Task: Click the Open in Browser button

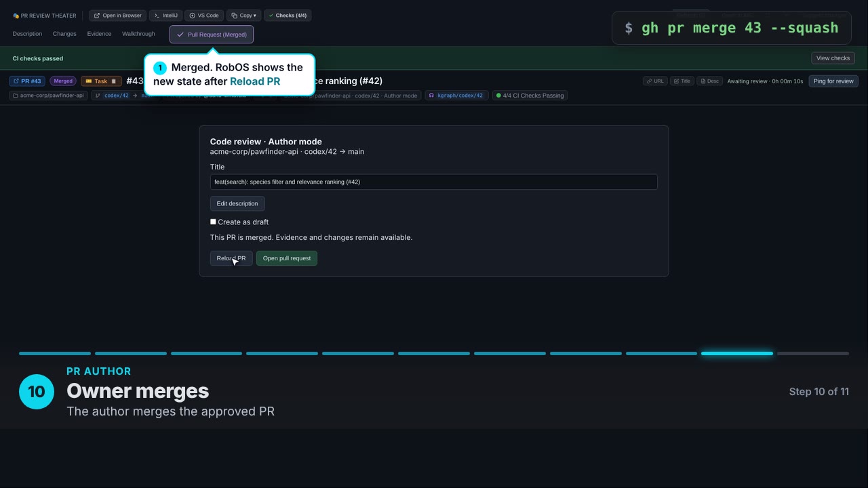Action: coord(117,16)
